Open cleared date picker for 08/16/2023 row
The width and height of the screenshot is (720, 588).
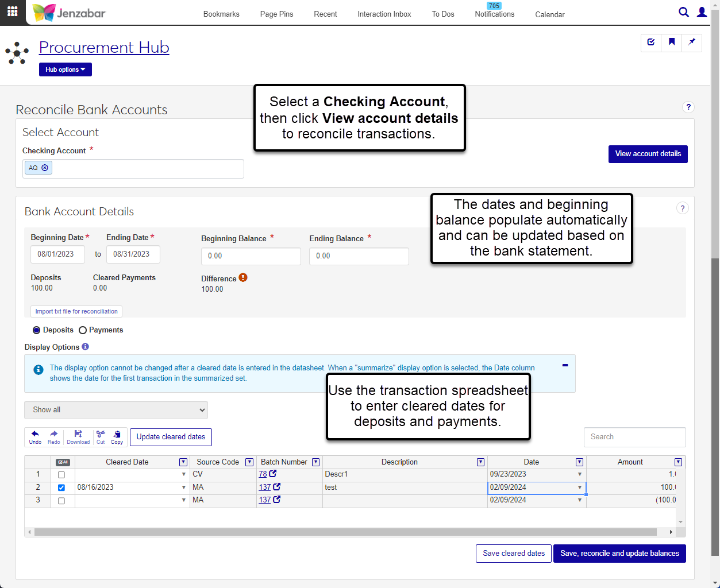(184, 488)
